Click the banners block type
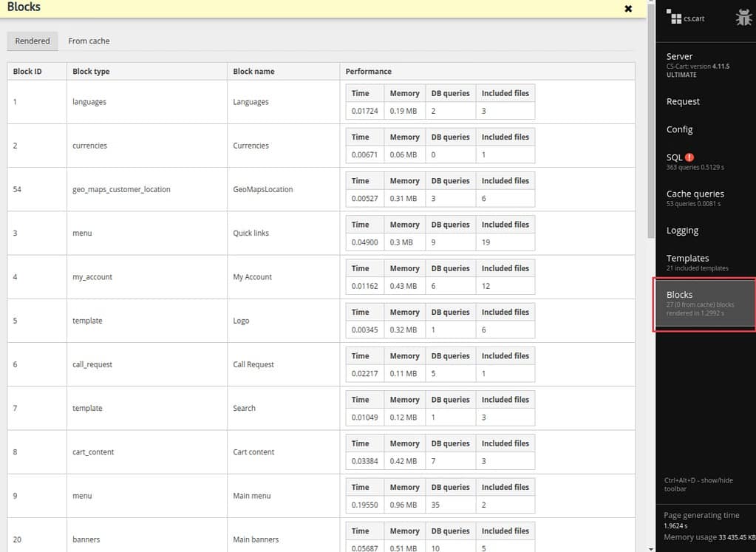This screenshot has width=756, height=552. 86,539
